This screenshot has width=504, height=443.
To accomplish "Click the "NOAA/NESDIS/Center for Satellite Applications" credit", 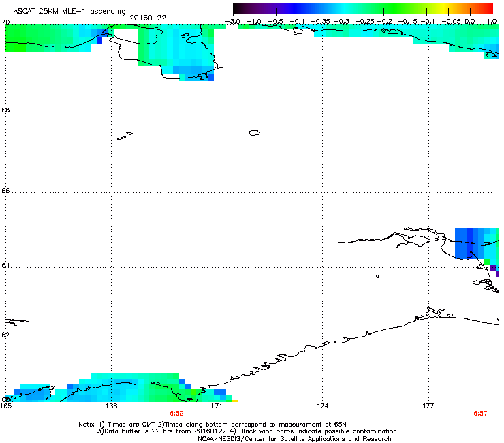I will point(294,438).
